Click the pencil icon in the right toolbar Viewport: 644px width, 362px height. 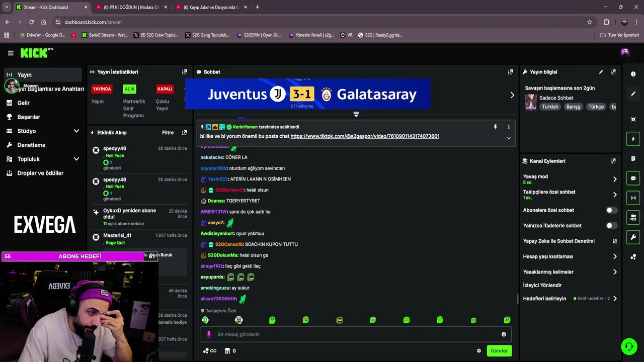tap(633, 94)
